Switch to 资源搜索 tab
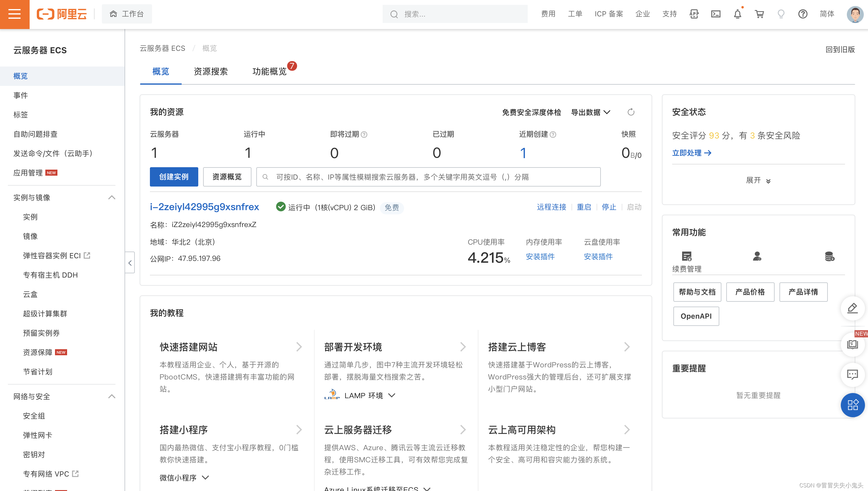 [211, 71]
